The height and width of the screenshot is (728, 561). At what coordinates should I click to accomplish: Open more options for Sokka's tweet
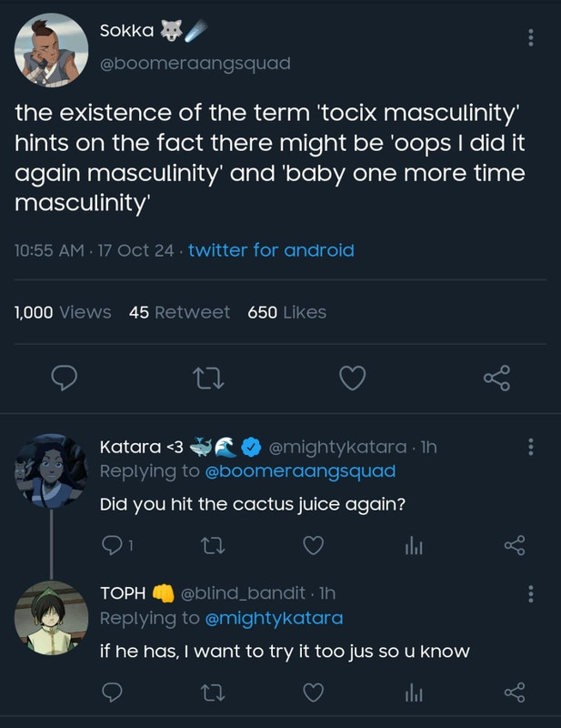pos(531,37)
